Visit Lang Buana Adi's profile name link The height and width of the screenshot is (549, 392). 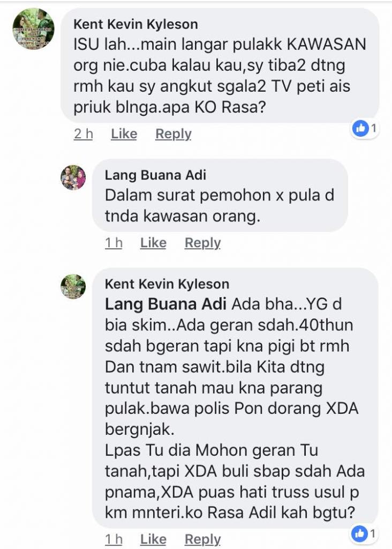point(155,175)
